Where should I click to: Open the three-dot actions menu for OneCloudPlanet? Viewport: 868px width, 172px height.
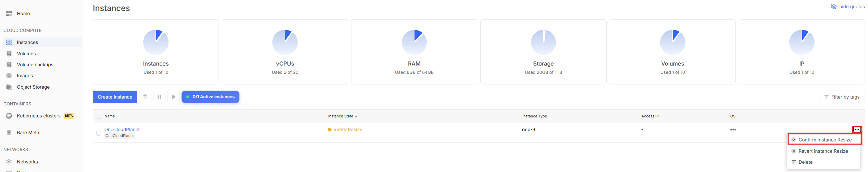(x=857, y=129)
